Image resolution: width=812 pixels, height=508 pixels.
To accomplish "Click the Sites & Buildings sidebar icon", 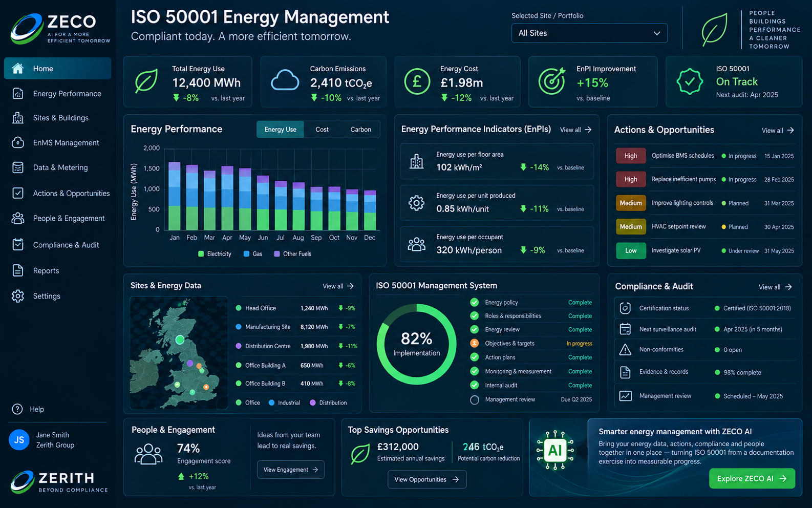I will click(18, 118).
